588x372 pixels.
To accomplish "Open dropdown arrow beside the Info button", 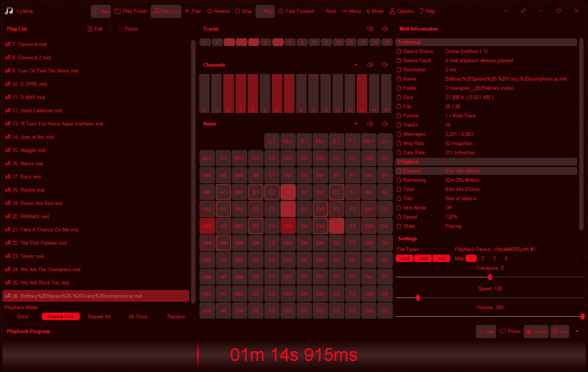I will tap(577, 332).
